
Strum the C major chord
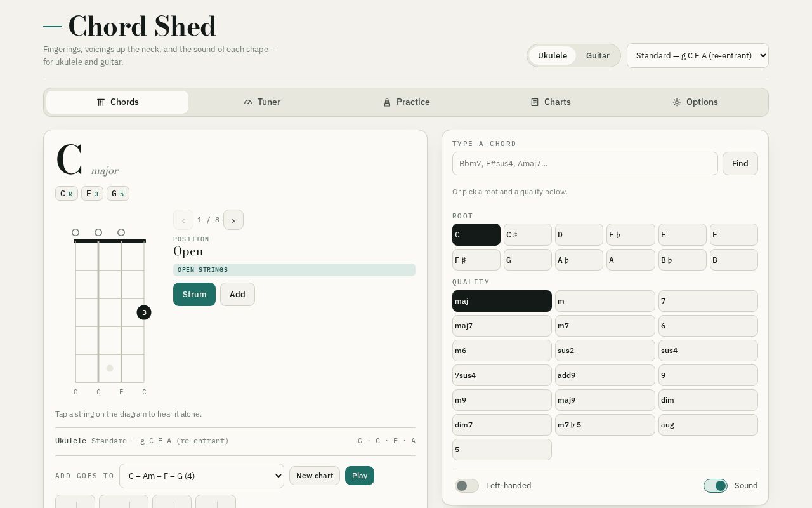[x=194, y=295]
